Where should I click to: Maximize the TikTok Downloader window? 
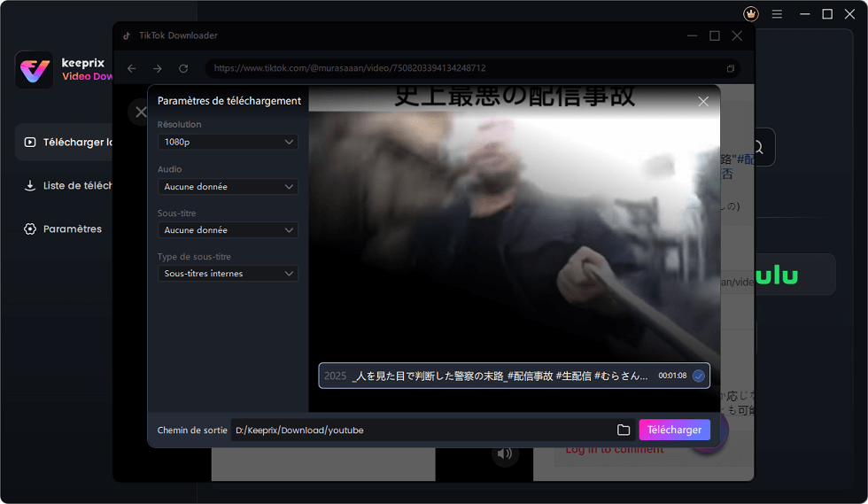(715, 36)
